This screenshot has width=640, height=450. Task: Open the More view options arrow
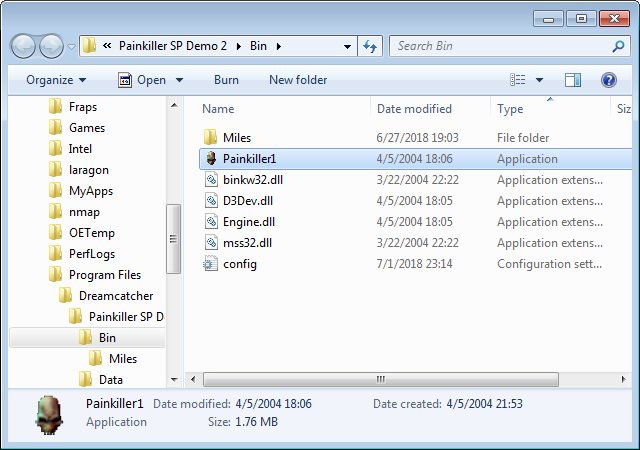click(x=540, y=80)
